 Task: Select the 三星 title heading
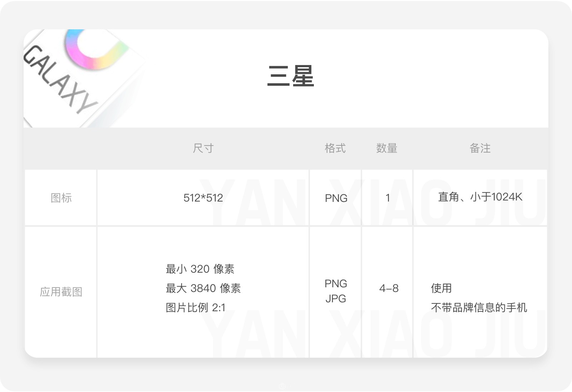pos(290,76)
